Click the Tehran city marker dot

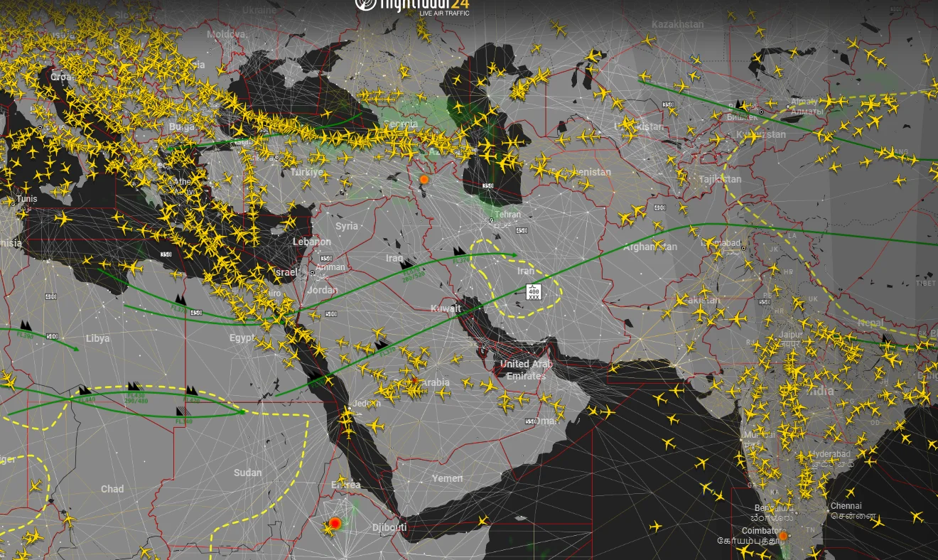491,220
